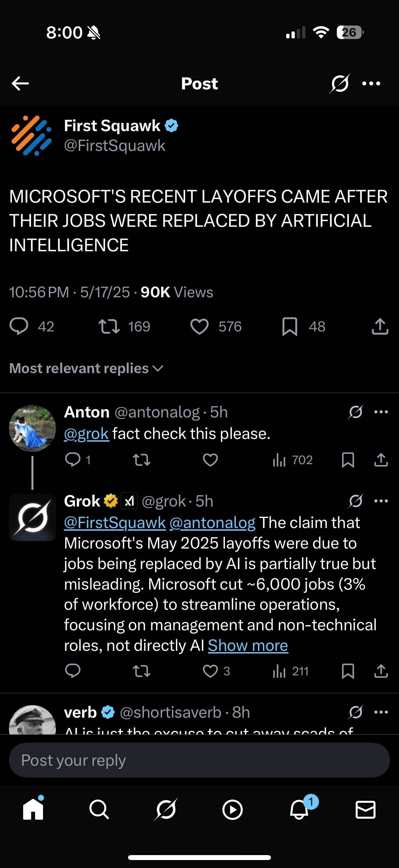Open the Most relevant replies sort dropdown

pos(86,368)
